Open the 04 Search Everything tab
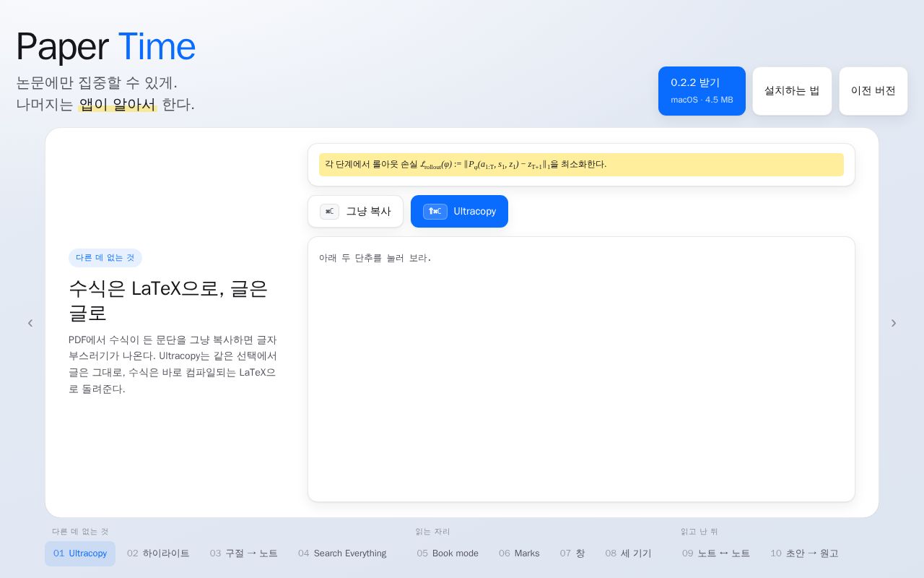This screenshot has height=578, width=924. click(342, 553)
